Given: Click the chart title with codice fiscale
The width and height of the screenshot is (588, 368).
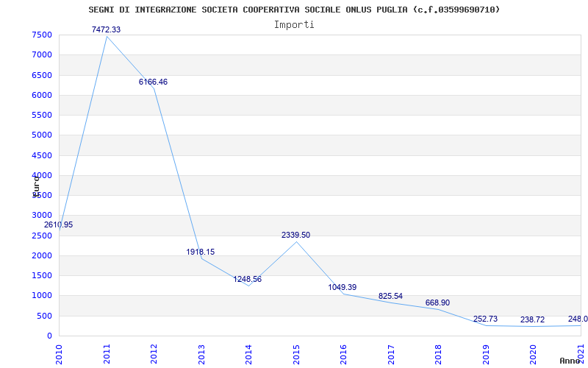Looking at the screenshot, I should pos(294,10).
